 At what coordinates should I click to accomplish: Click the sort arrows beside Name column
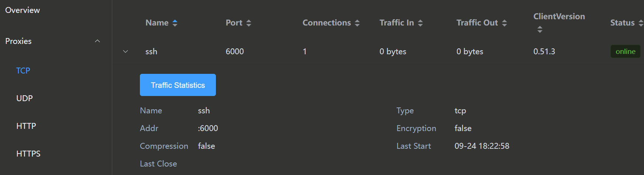[x=175, y=23]
